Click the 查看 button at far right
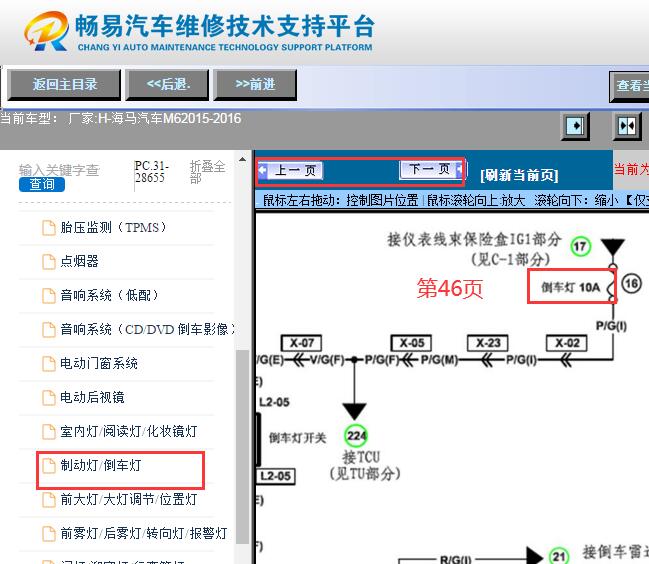 tap(630, 86)
